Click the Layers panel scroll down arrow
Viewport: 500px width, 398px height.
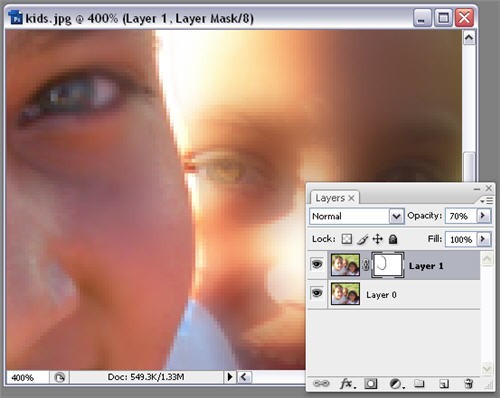point(487,369)
